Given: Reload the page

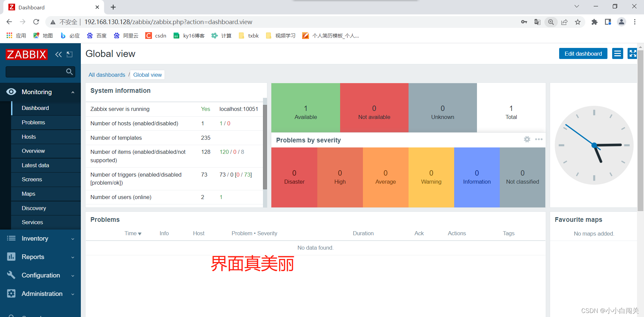Looking at the screenshot, I should (36, 22).
